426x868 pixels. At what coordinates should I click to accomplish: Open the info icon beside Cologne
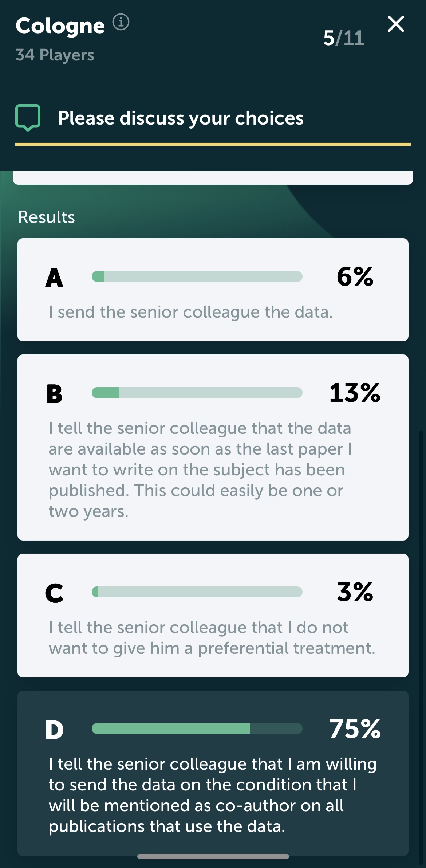[121, 22]
